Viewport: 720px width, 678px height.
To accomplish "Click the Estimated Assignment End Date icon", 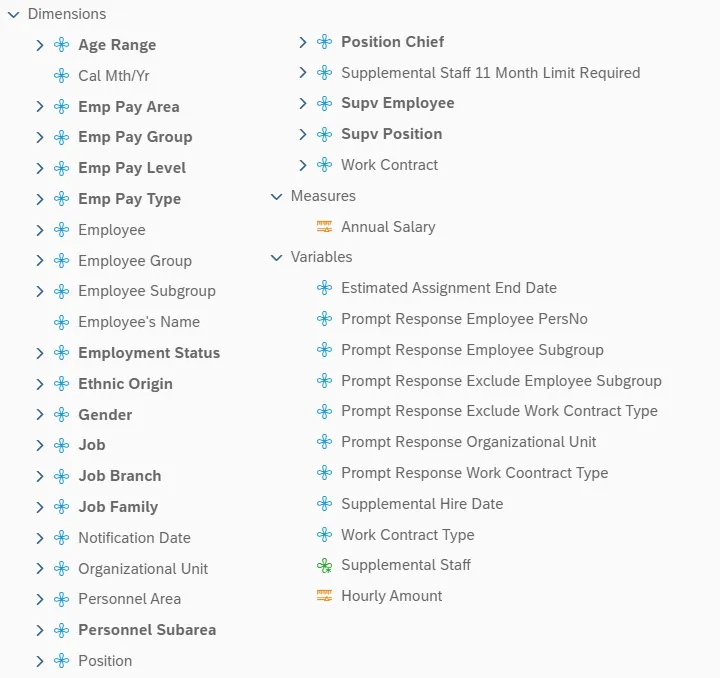I will (324, 288).
